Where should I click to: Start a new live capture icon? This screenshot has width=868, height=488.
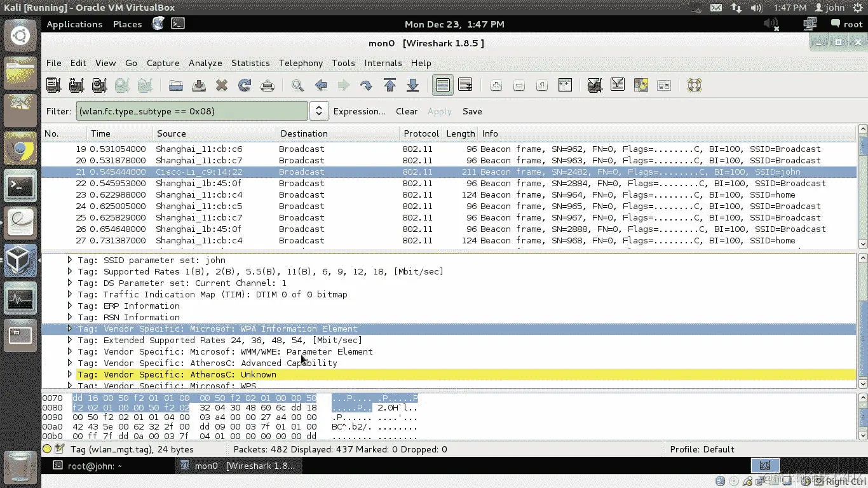pos(99,85)
